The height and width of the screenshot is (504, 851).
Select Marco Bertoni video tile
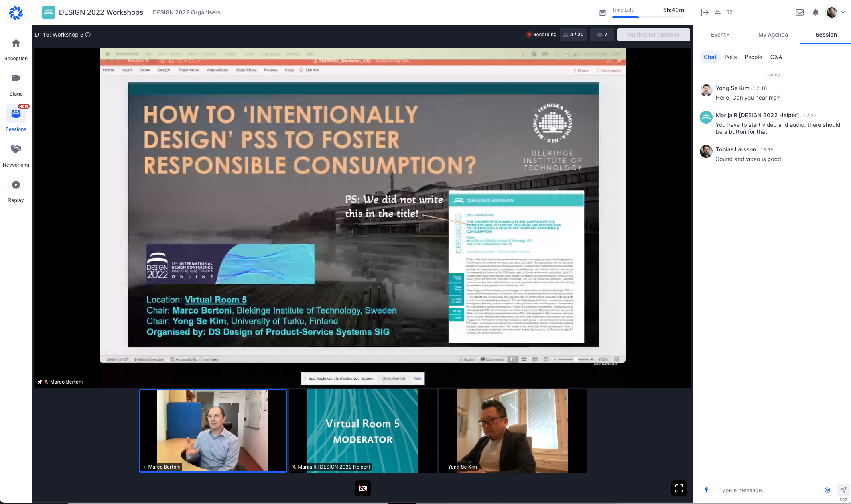coord(213,431)
